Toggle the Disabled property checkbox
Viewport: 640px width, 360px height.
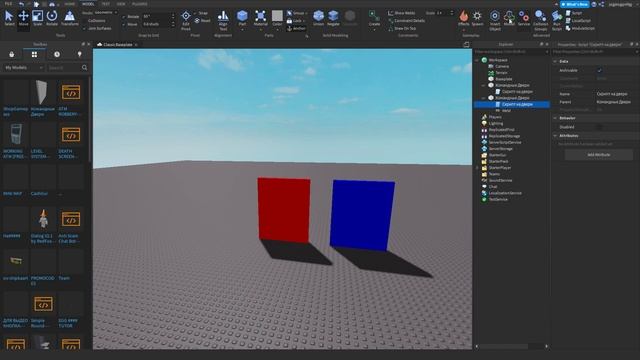(x=599, y=127)
